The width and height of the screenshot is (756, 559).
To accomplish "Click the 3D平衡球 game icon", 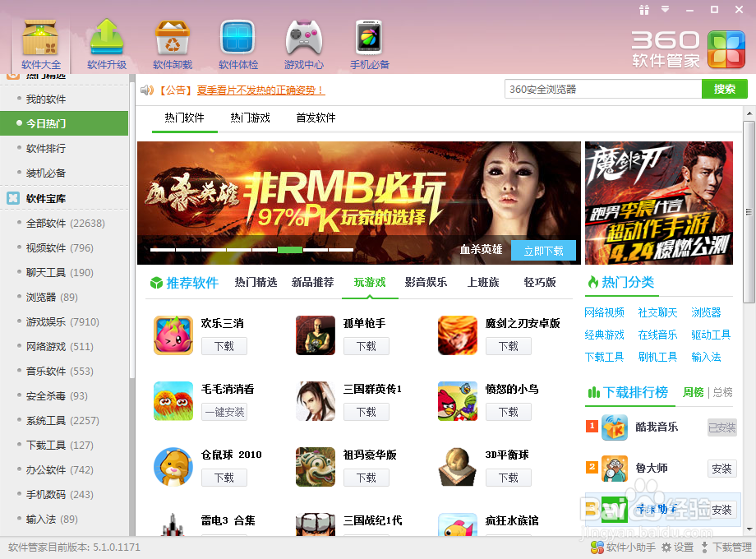I will 458,466.
